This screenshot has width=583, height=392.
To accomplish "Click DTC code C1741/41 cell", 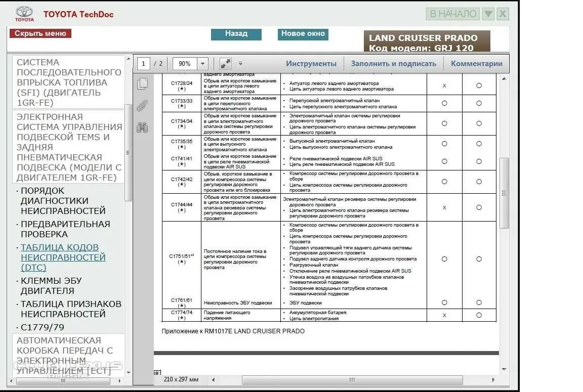I will click(x=182, y=161).
